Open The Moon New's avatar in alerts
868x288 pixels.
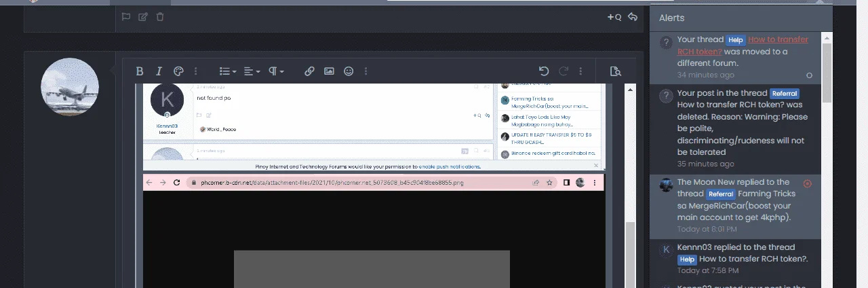click(666, 185)
